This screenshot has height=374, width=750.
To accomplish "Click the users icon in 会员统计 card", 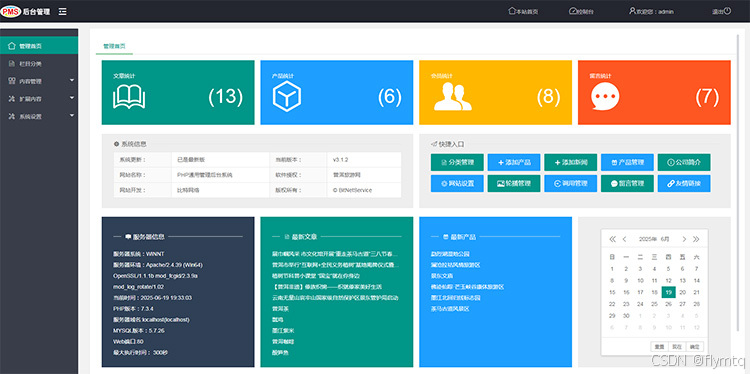I will pyautogui.click(x=452, y=97).
